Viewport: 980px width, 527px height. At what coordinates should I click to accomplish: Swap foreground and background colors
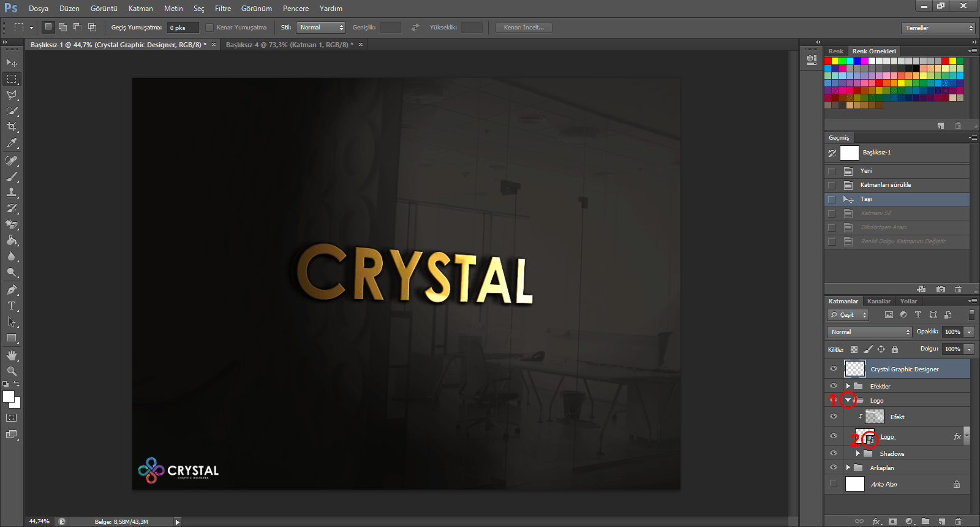click(17, 384)
